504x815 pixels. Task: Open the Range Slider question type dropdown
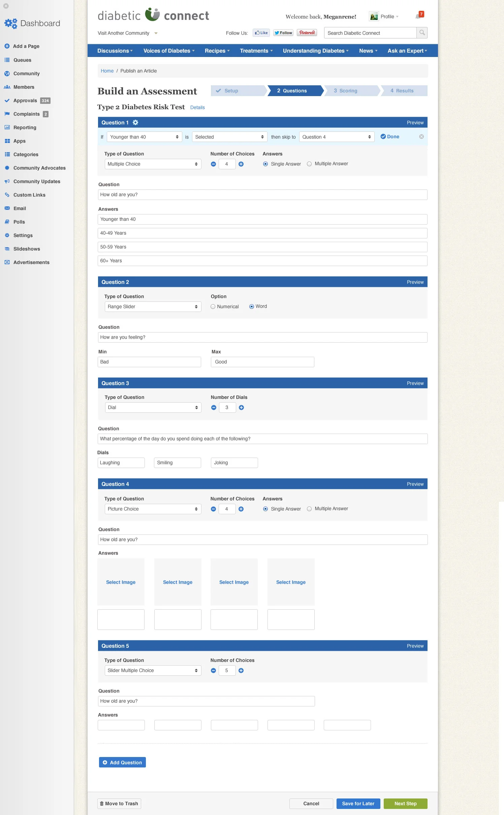pos(153,307)
